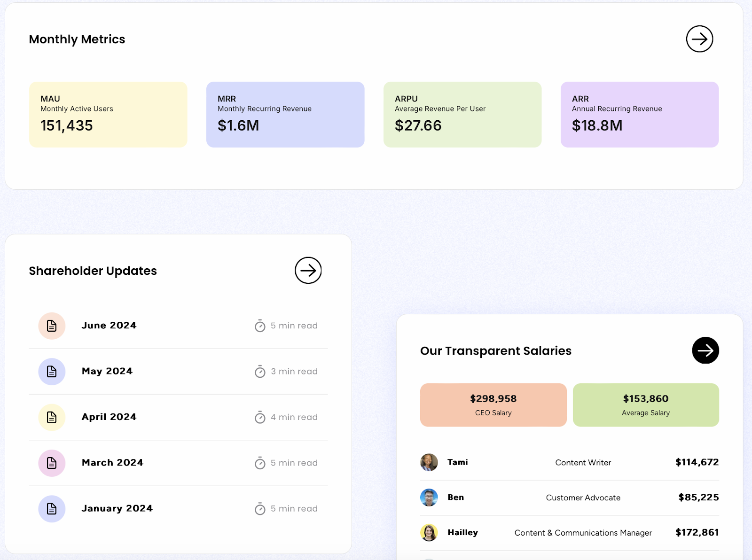Click the Our Transparent Salaries heading
752x560 pixels.
point(496,351)
